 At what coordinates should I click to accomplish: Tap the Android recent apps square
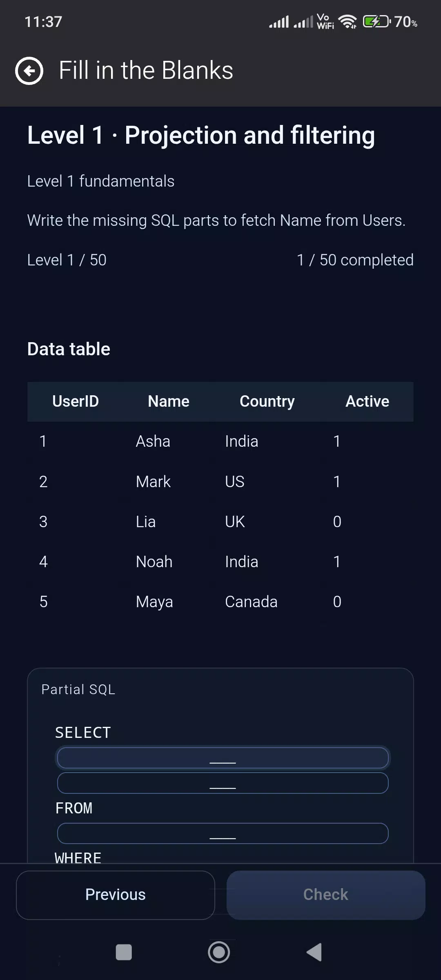coord(124,952)
